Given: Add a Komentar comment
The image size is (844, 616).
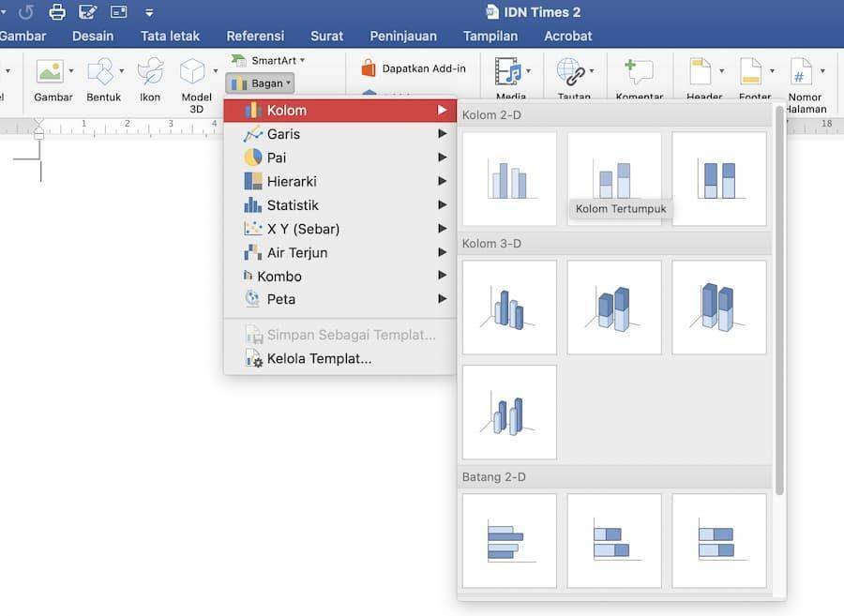Looking at the screenshot, I should tap(639, 71).
